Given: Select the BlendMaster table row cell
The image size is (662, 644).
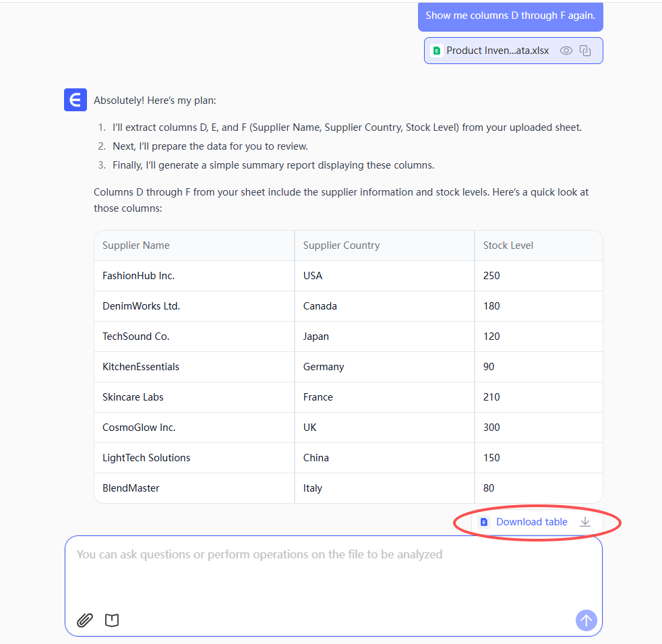Looking at the screenshot, I should click(x=131, y=488).
